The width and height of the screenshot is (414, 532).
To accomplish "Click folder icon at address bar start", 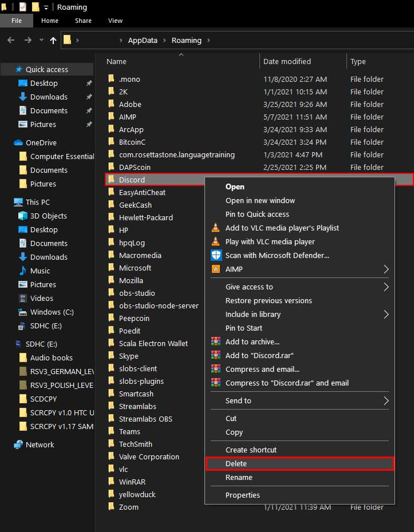I will pyautogui.click(x=67, y=40).
